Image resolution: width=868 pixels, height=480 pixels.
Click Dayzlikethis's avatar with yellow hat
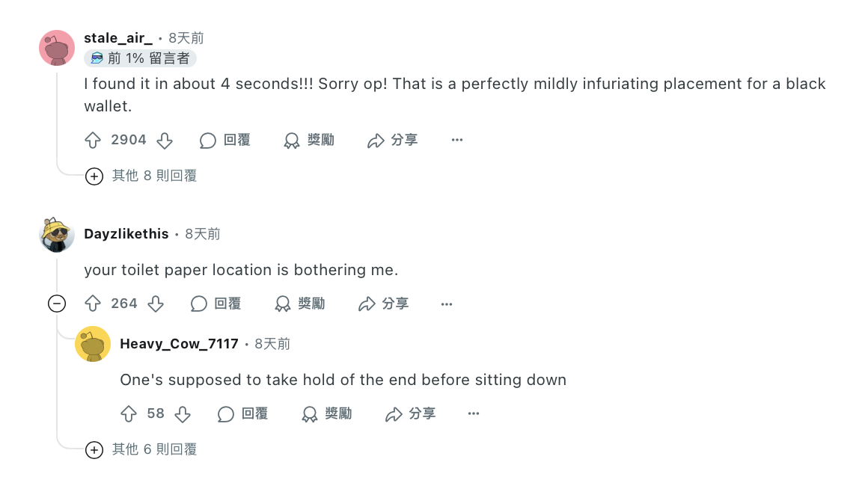(x=57, y=235)
